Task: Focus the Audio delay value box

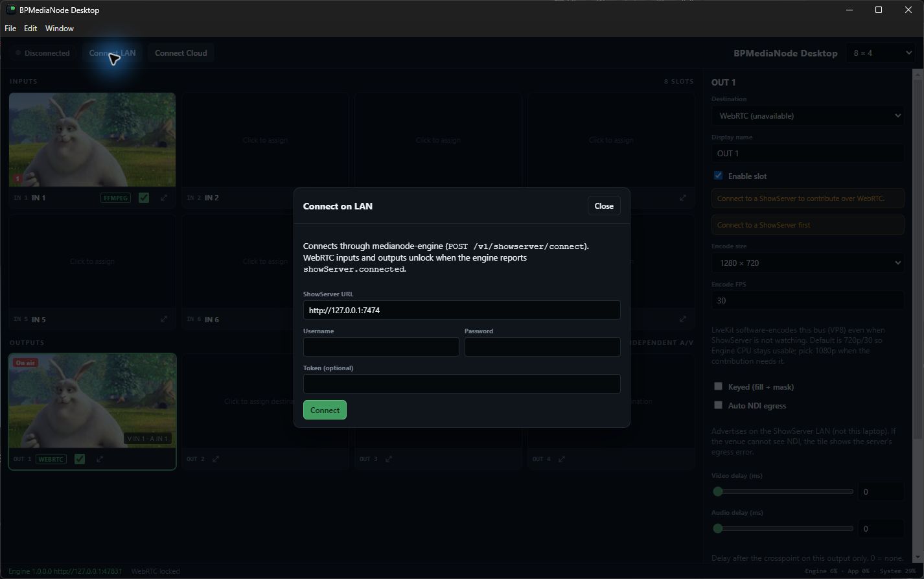Action: point(881,528)
